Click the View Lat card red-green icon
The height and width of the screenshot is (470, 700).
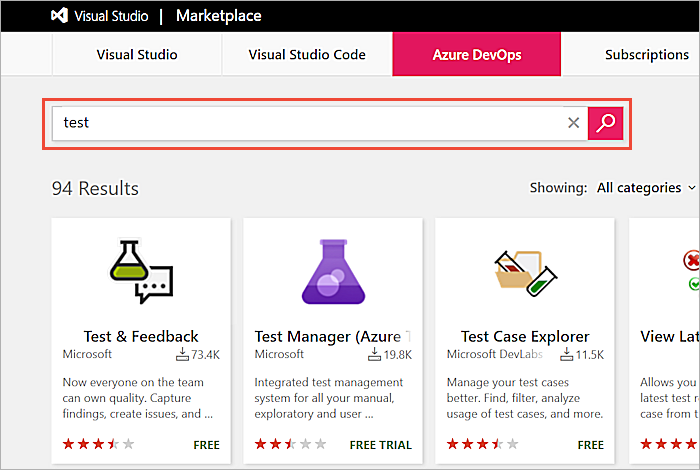(692, 270)
